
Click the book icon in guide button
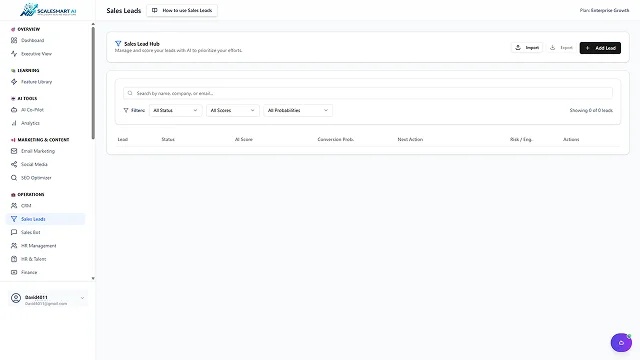pos(155,11)
